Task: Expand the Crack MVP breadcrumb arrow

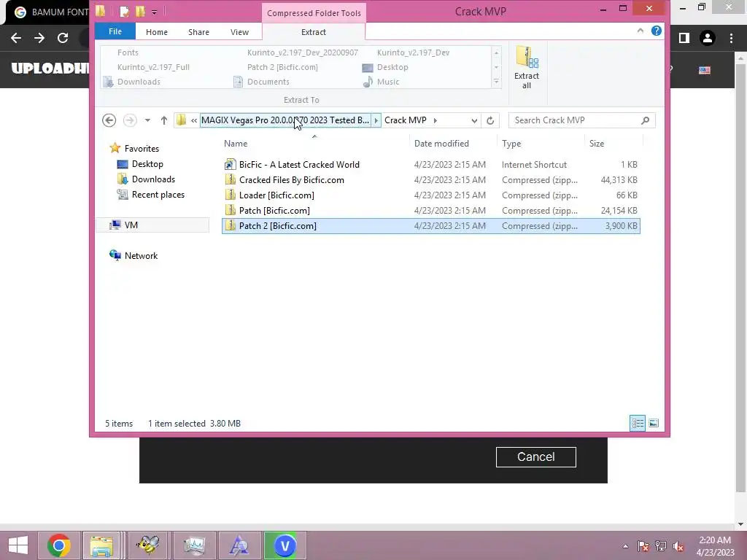Action: pyautogui.click(x=435, y=120)
